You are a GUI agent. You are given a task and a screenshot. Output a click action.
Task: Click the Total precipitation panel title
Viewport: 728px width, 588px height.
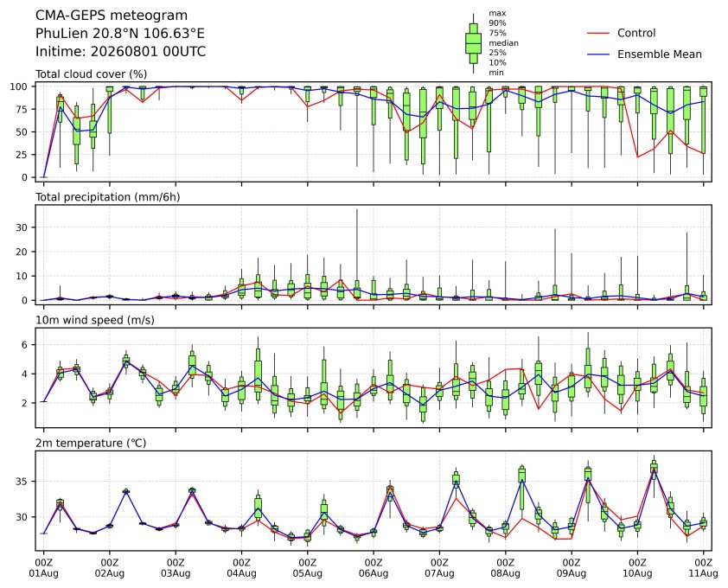(x=108, y=197)
